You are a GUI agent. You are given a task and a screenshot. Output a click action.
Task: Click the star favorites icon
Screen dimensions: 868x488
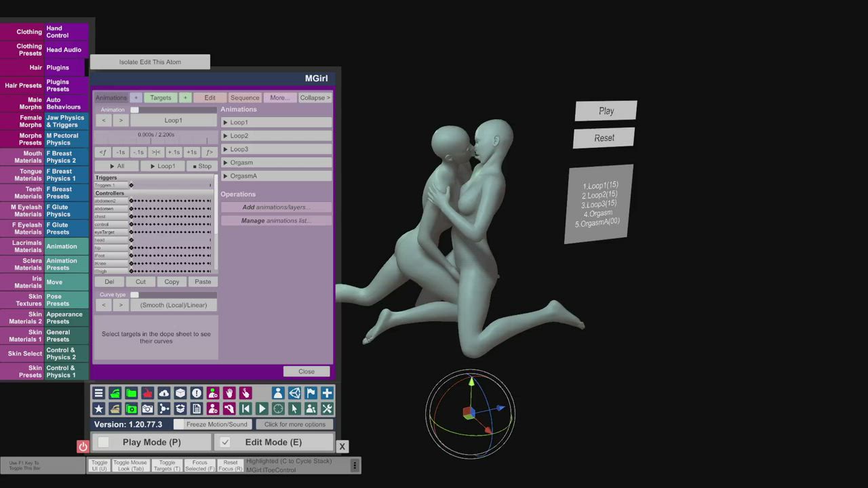tap(98, 409)
